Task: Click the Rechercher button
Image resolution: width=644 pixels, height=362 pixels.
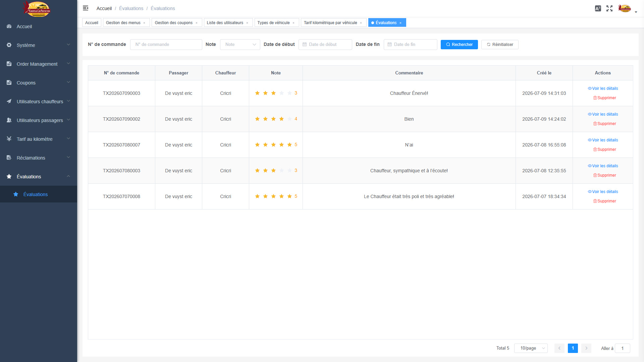Action: coord(459,45)
